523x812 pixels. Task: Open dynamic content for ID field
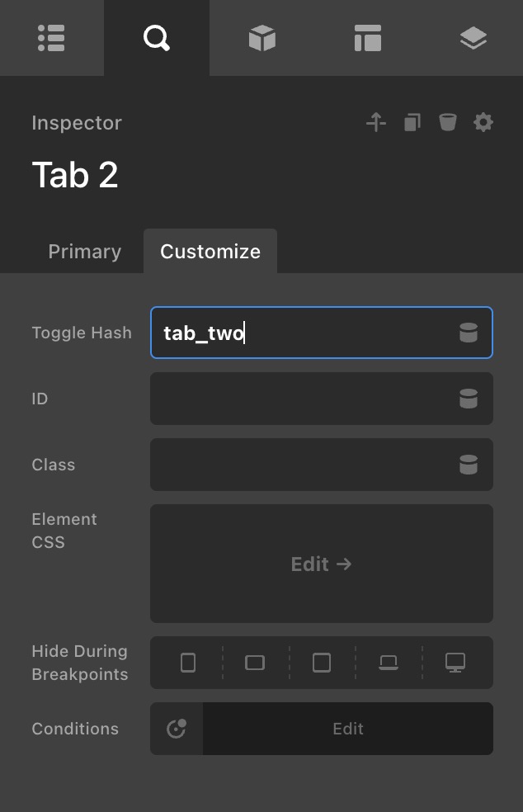click(x=469, y=399)
